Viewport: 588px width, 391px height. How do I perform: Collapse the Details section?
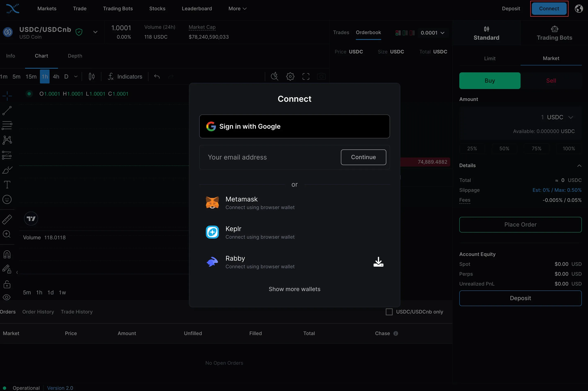coord(579,165)
